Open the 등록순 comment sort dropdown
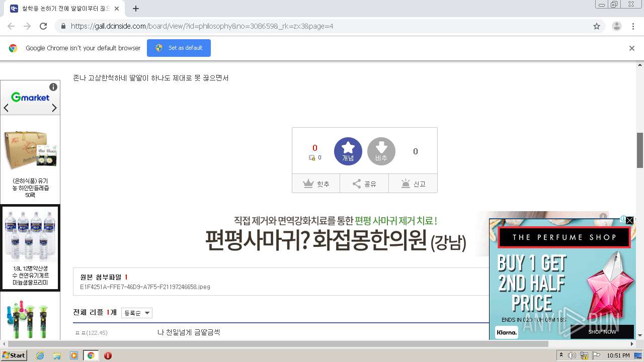Screen dimensions: 644x362 coord(137,313)
